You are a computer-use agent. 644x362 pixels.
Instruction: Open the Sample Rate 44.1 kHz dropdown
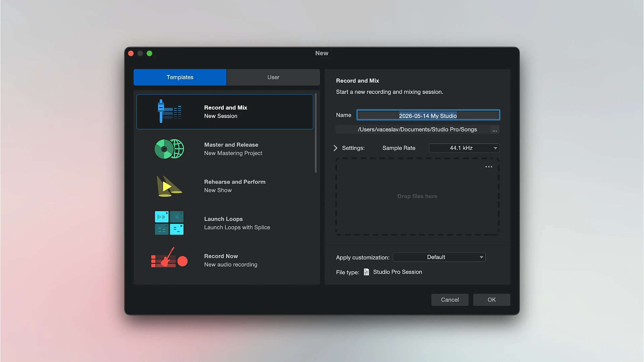pyautogui.click(x=464, y=148)
